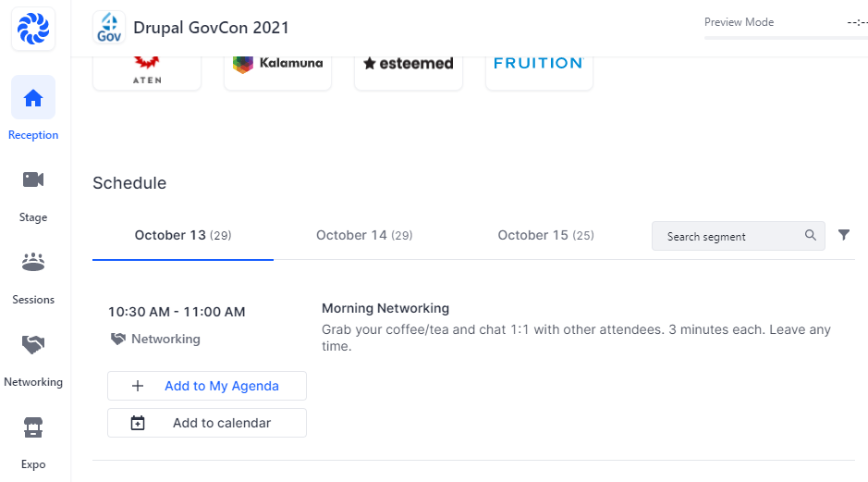The width and height of the screenshot is (868, 482).
Task: Open Networking handshake icon in sidebar
Action: pyautogui.click(x=33, y=345)
